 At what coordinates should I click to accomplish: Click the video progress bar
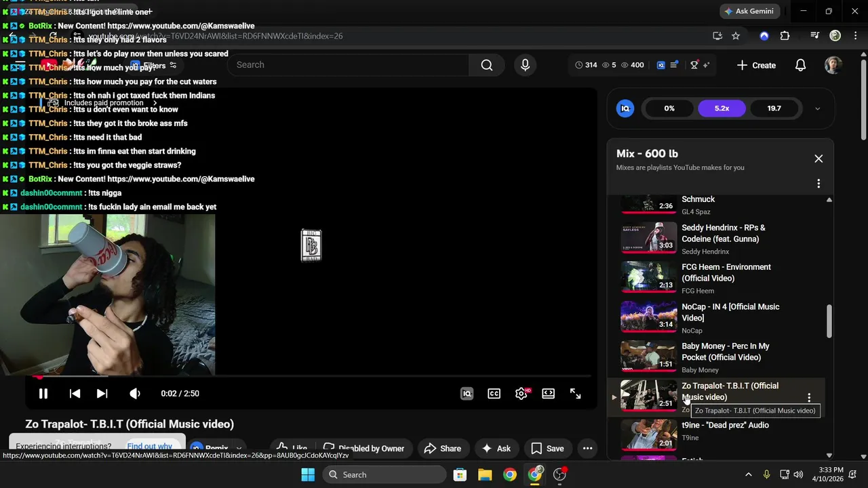point(311,376)
